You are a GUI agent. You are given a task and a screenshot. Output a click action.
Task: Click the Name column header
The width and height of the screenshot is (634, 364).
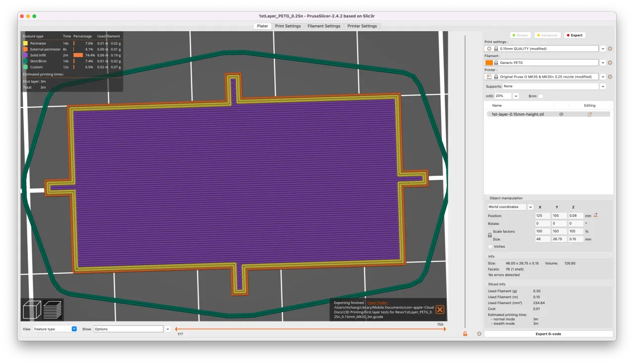497,105
